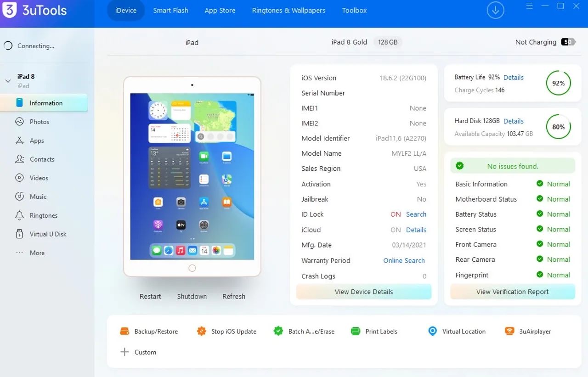The height and width of the screenshot is (377, 588).
Task: Click the Crash Logs count 0
Action: (424, 276)
